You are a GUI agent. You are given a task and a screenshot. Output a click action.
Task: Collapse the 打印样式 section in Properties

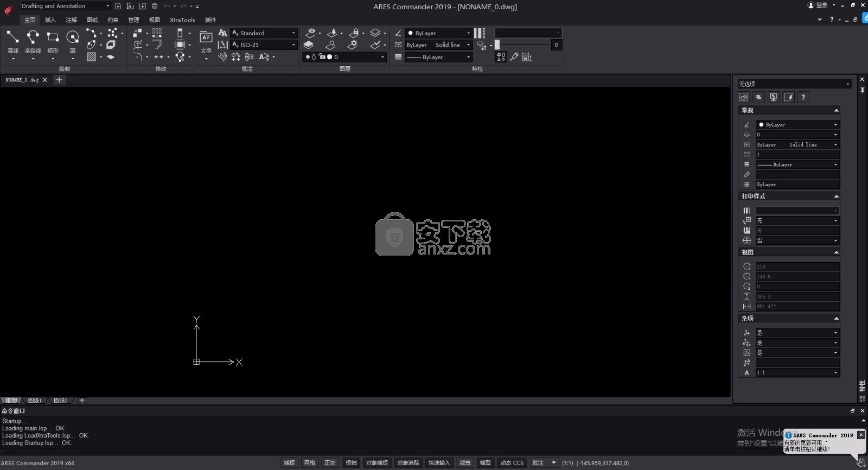pos(836,196)
